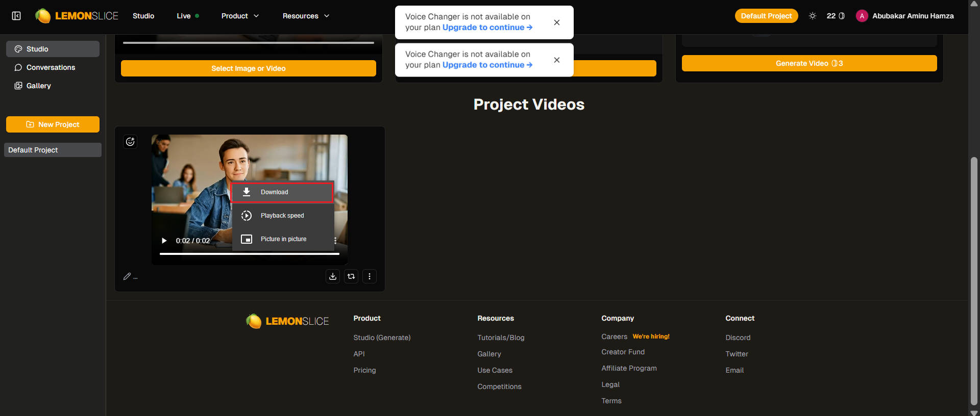Click the pencil rename icon under video
The image size is (980, 416).
127,276
